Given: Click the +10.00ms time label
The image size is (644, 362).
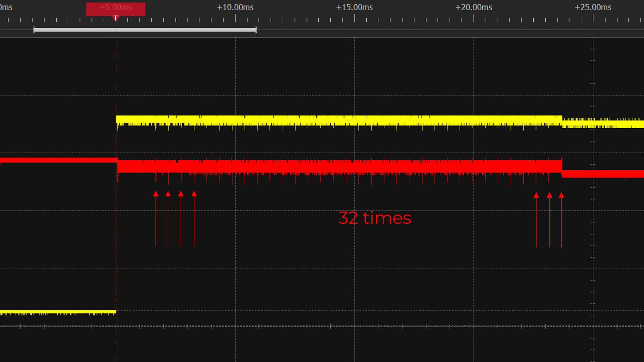Looking at the screenshot, I should 235,7.
